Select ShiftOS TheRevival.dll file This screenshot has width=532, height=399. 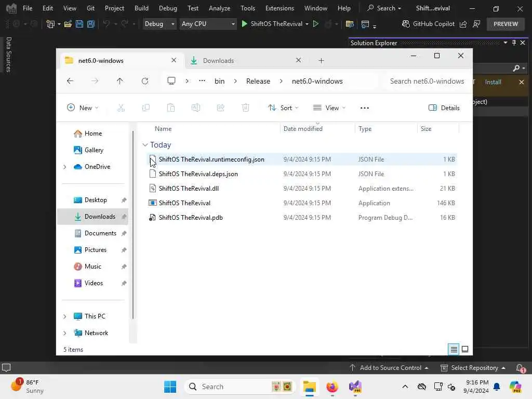(x=302, y=188)
